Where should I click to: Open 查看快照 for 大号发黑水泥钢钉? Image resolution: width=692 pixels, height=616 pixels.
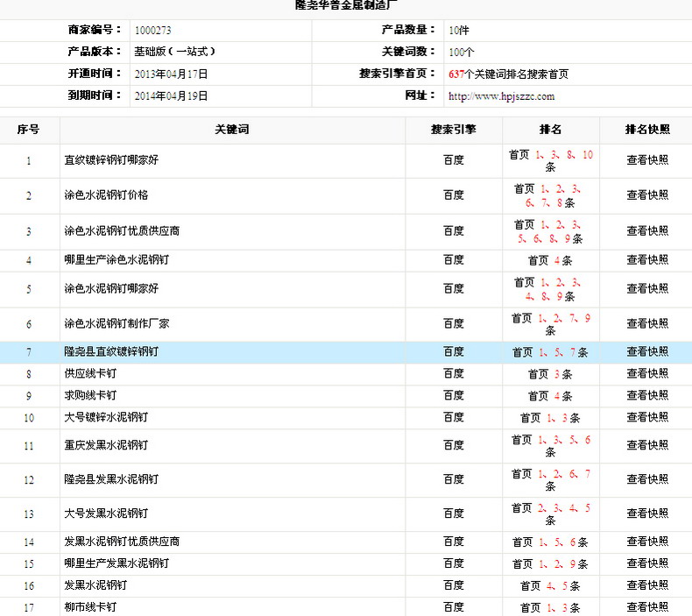click(647, 513)
